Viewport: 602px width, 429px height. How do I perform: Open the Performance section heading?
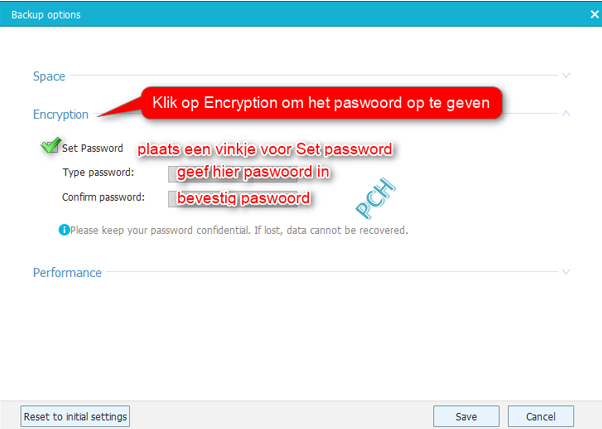(67, 272)
